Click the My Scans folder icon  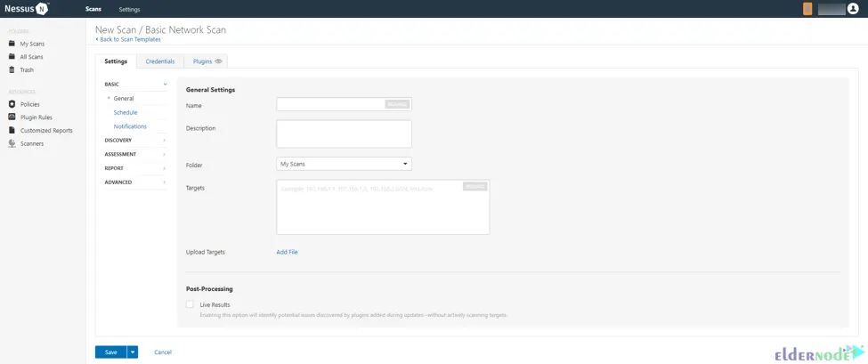coord(12,43)
